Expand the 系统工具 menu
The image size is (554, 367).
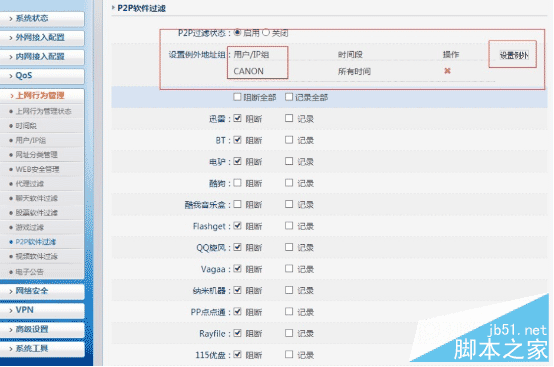coord(42,349)
